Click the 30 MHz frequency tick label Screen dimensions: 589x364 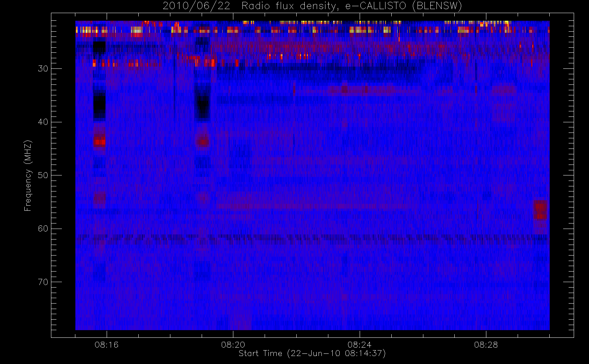43,69
